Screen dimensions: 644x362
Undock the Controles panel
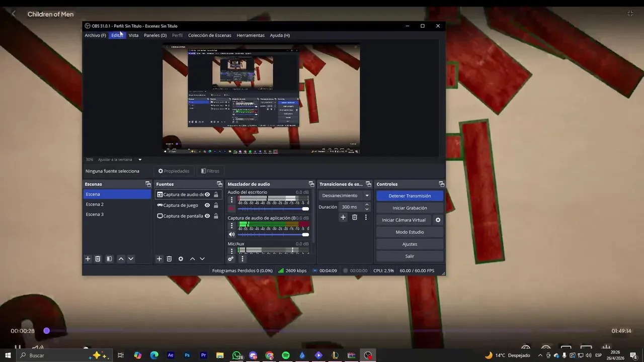[441, 184]
